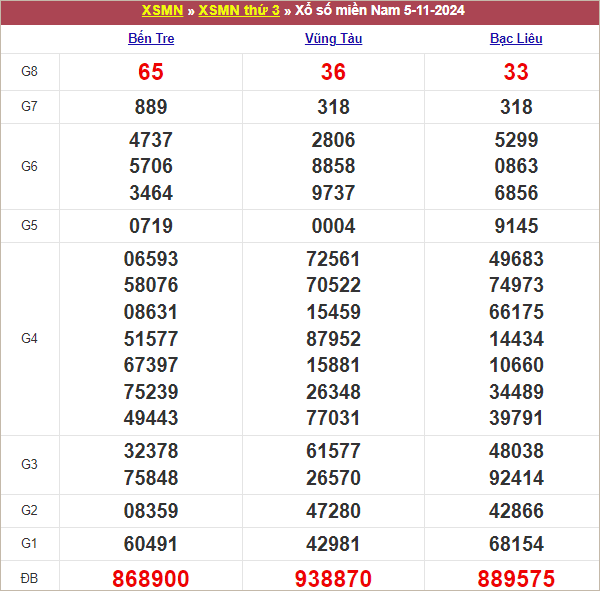Select the G4 number 49443
This screenshot has height=591, width=600.
point(151,418)
